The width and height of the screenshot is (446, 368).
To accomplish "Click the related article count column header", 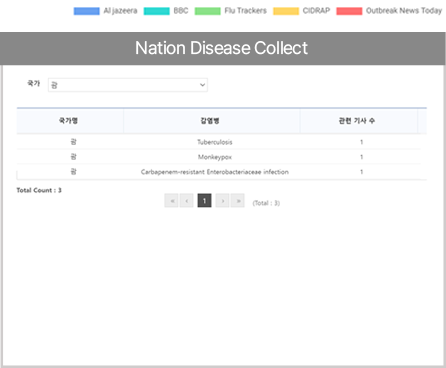I will coord(359,121).
